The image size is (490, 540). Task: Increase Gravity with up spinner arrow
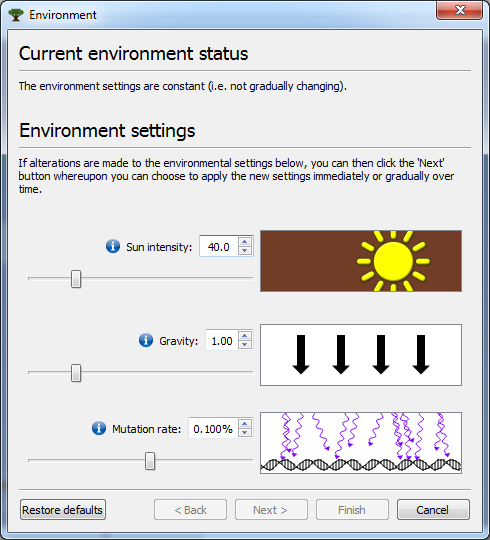(x=244, y=336)
